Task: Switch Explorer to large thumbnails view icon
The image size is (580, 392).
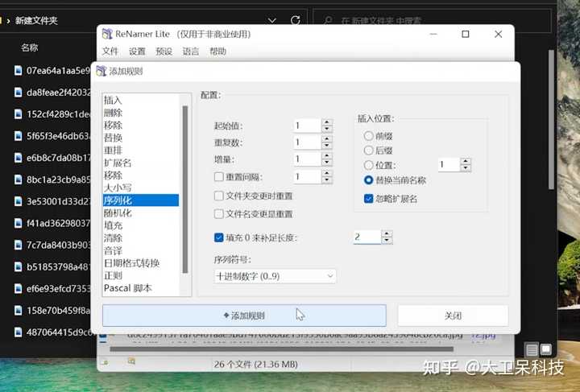Action: tap(546, 349)
